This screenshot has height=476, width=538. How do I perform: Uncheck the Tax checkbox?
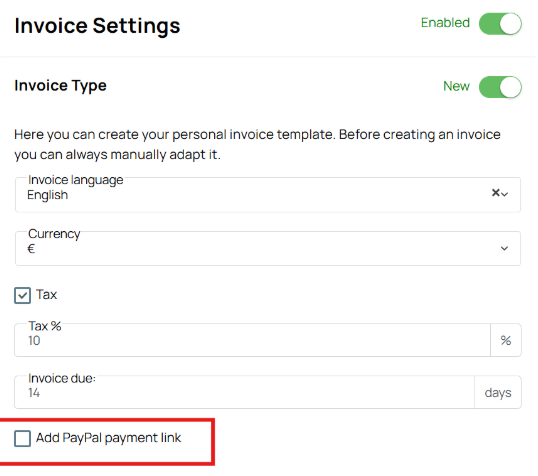point(22,295)
